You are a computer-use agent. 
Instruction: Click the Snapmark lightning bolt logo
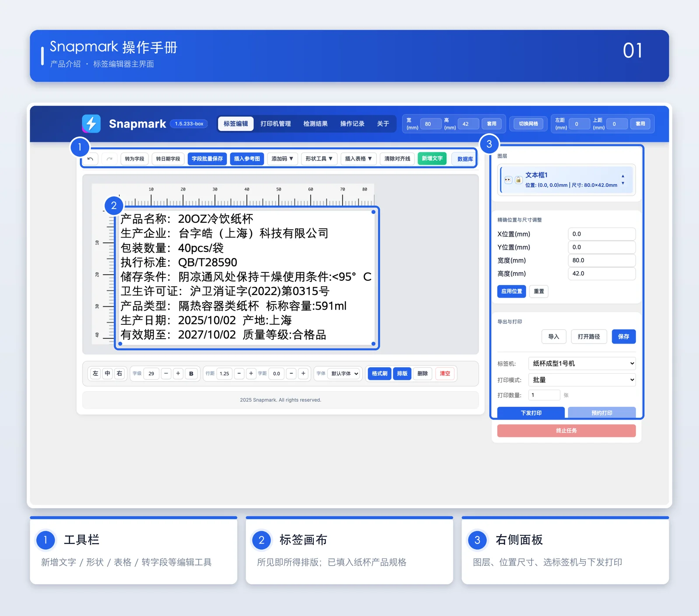[91, 124]
